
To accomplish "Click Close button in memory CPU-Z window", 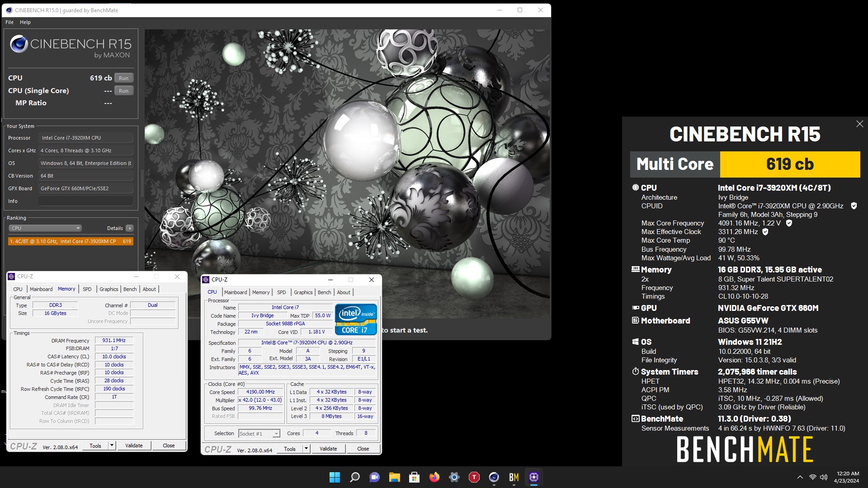I will coord(169,446).
